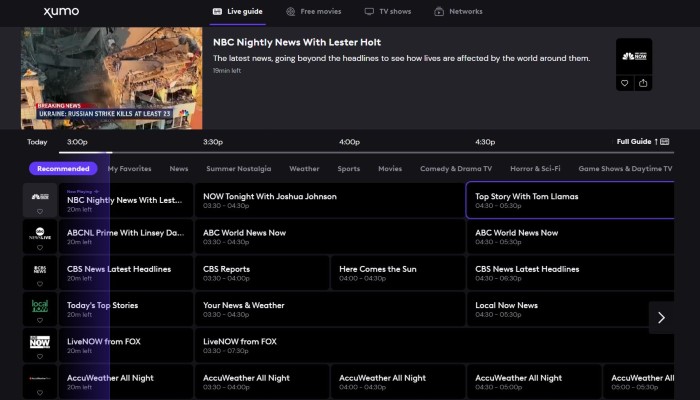
Task: Switch to the Free movies tab
Action: click(x=313, y=12)
